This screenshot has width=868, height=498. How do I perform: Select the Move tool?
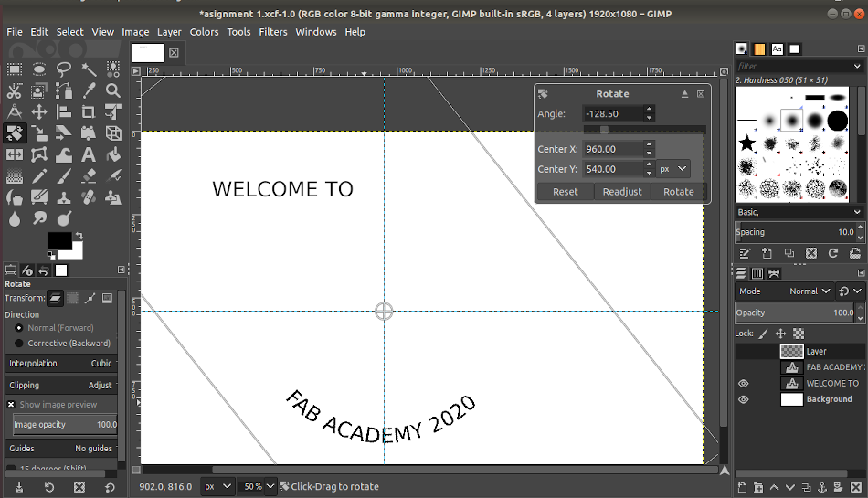coord(38,112)
